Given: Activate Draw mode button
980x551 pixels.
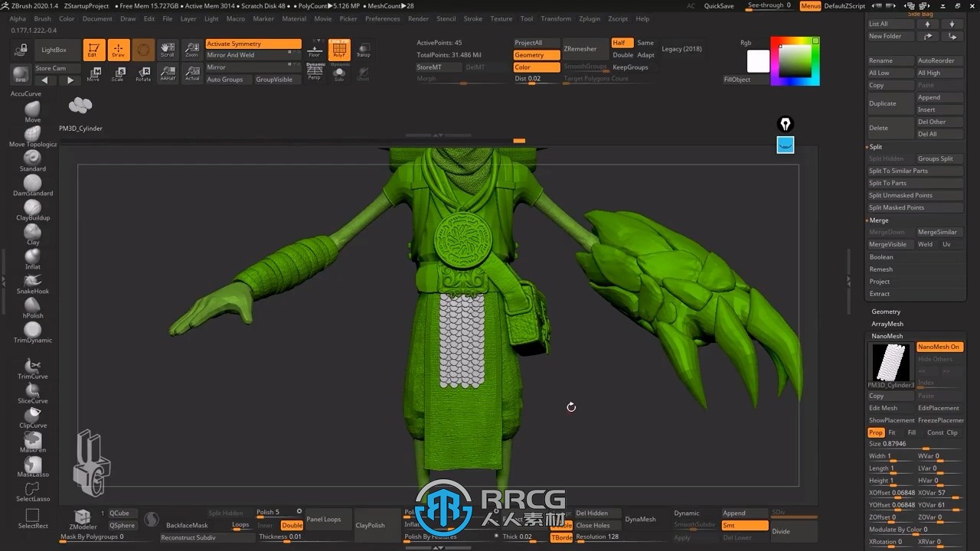Looking at the screenshot, I should [119, 50].
